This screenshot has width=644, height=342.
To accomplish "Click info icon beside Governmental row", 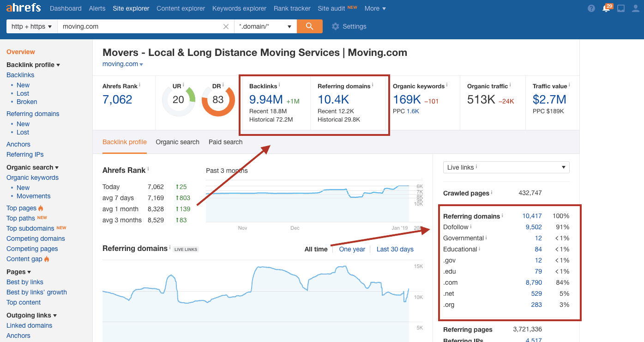I will click(x=486, y=238).
